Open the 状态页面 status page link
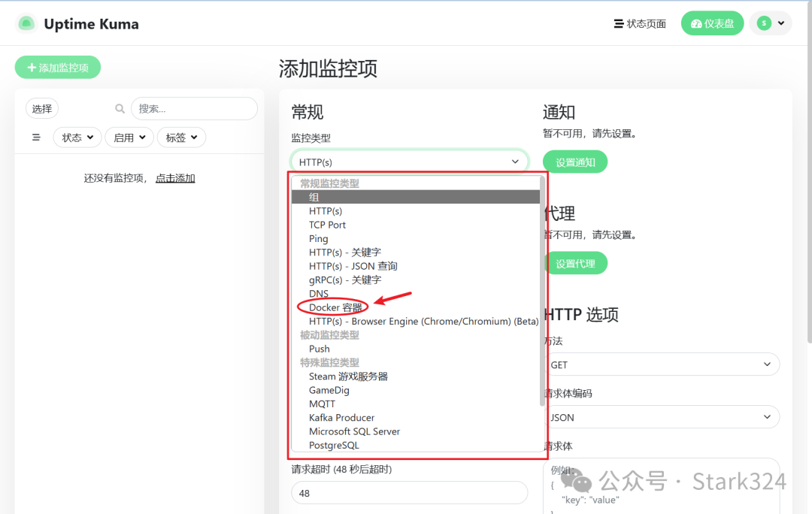 pos(640,24)
